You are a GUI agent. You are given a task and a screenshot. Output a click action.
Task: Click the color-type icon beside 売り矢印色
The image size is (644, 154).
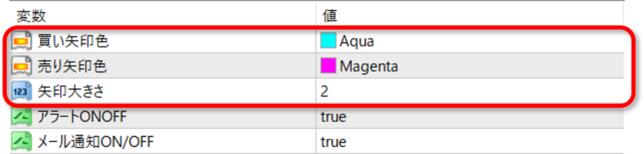pos(21,66)
